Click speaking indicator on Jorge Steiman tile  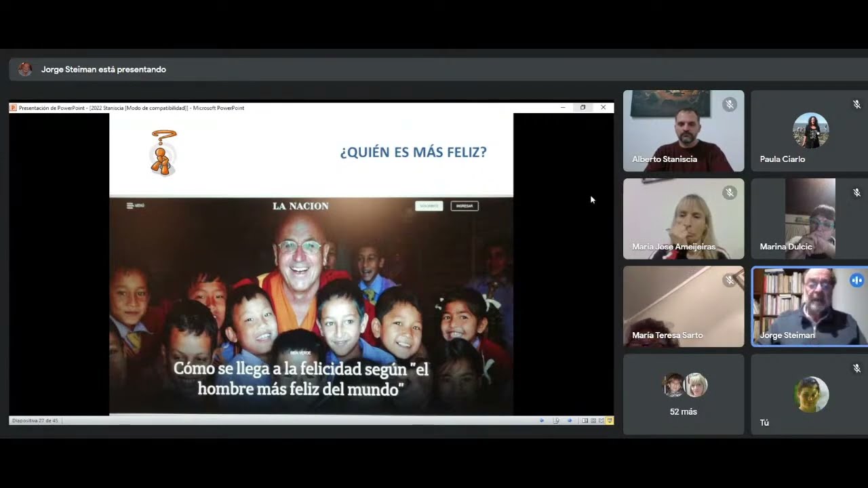[x=856, y=280]
